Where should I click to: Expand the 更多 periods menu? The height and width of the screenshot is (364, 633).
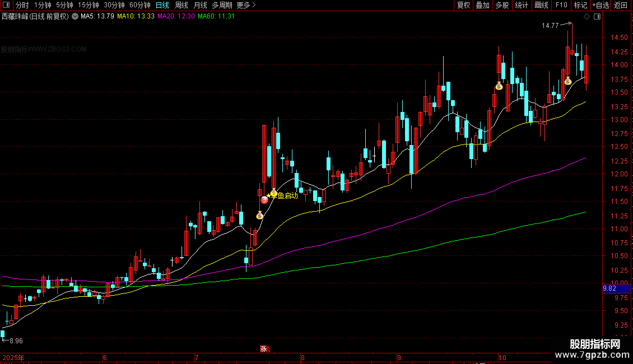pyautogui.click(x=246, y=5)
